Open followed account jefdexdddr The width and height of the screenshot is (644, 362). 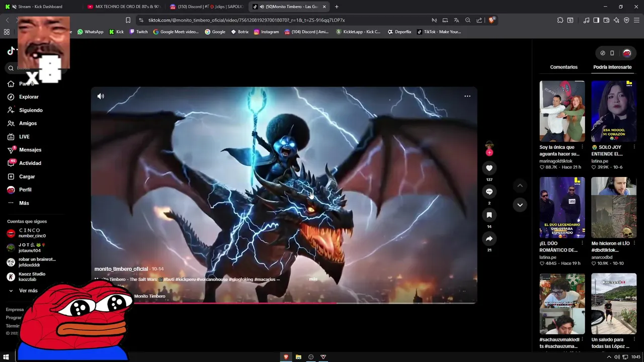(31, 262)
